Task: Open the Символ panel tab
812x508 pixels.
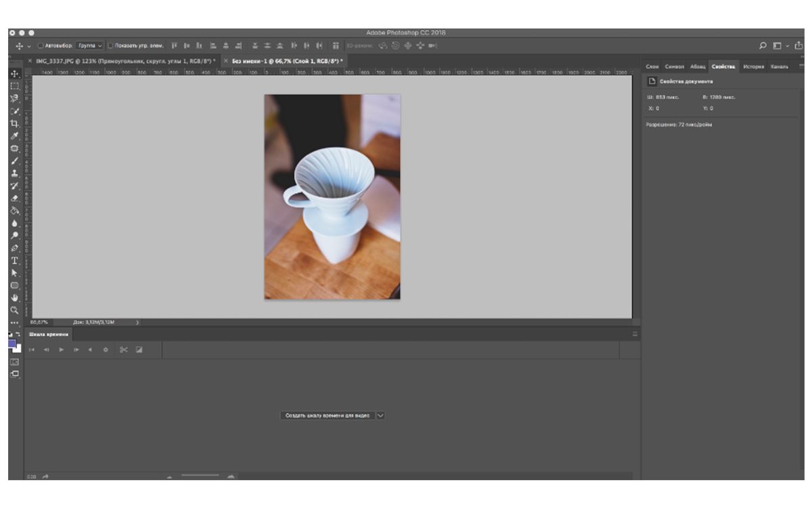Action: [675, 66]
